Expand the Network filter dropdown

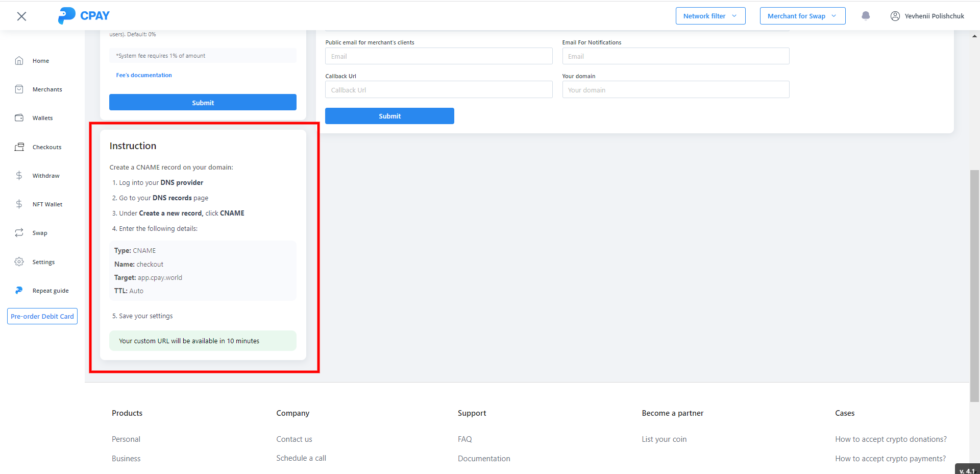(x=710, y=16)
